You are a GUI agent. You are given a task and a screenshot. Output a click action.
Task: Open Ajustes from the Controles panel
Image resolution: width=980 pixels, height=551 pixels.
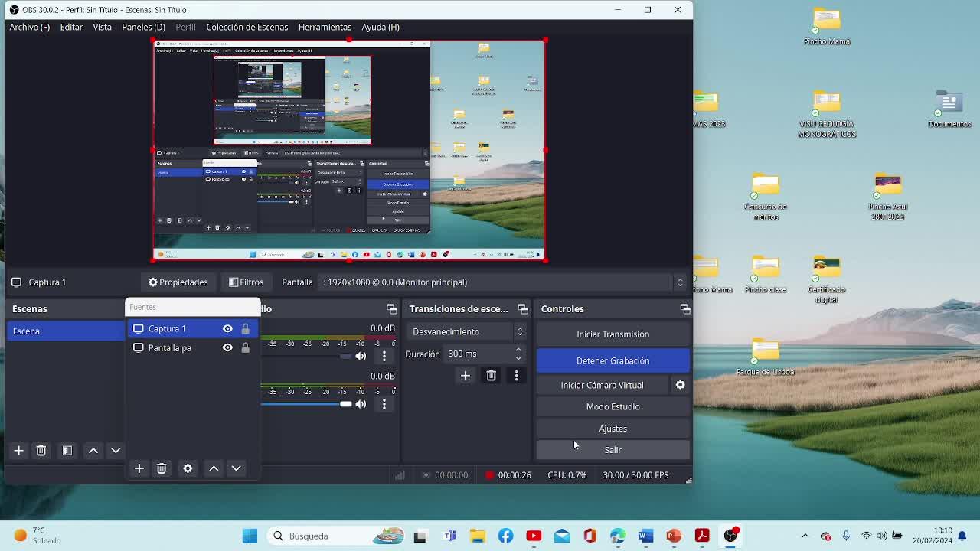(612, 429)
